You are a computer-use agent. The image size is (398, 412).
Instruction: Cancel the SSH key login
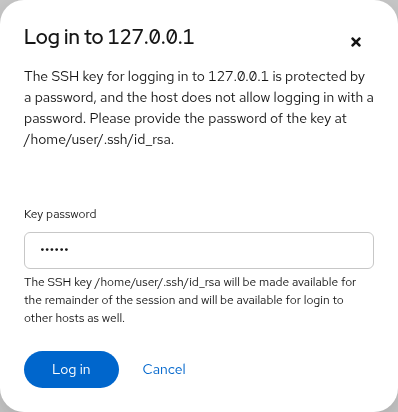(164, 369)
